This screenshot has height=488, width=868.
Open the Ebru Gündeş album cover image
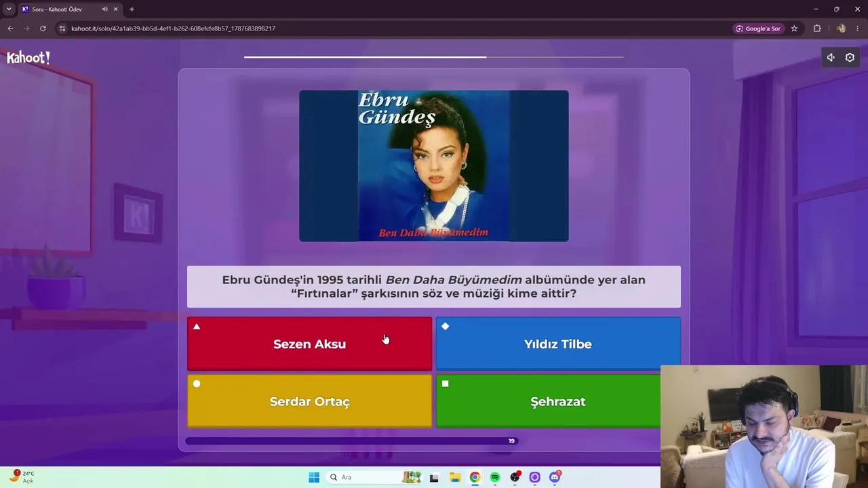(434, 166)
